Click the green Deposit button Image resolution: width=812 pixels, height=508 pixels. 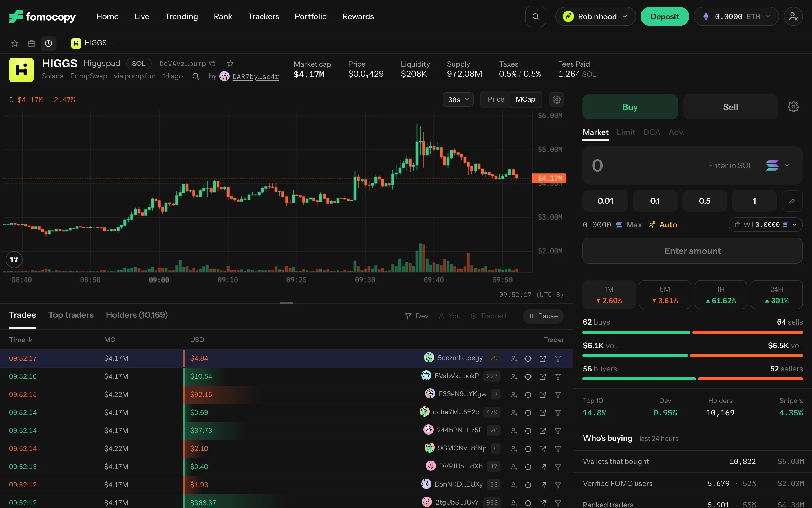pos(664,16)
